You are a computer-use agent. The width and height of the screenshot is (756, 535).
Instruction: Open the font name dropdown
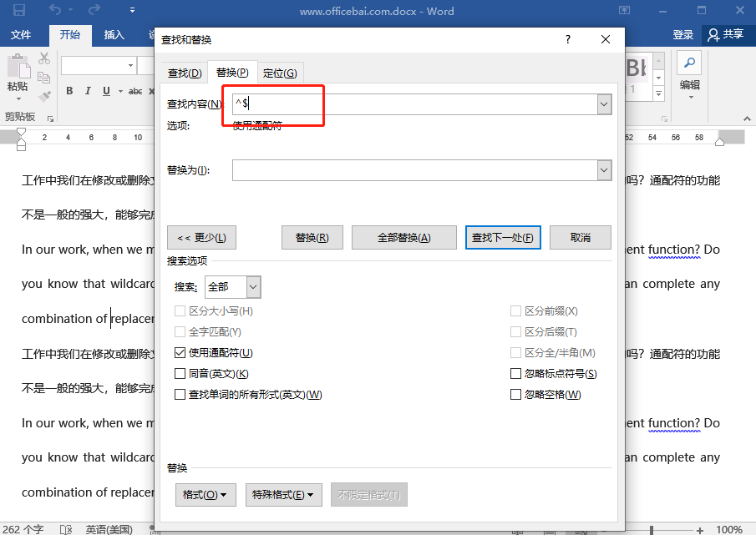click(x=130, y=65)
